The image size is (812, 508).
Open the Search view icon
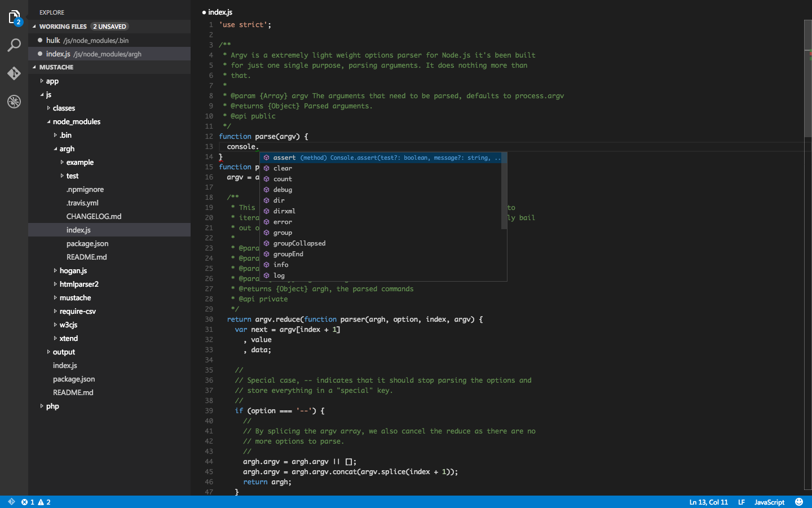pos(14,46)
